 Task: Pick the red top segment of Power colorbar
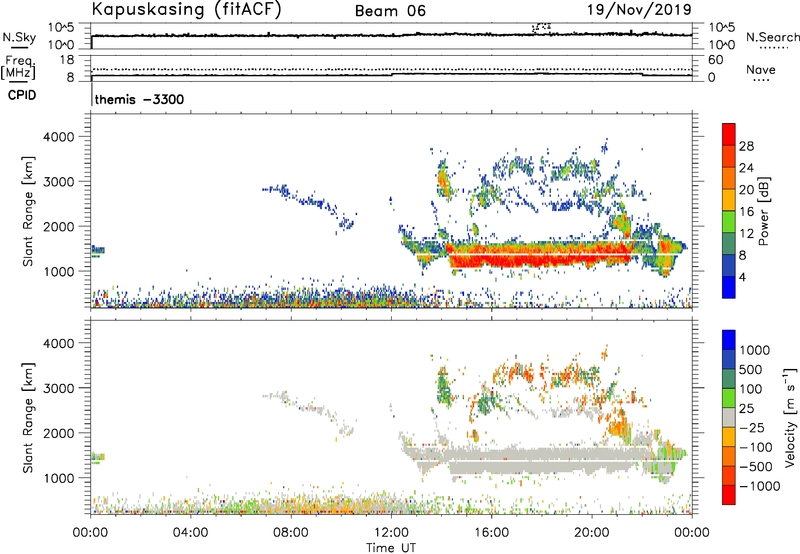pos(729,134)
